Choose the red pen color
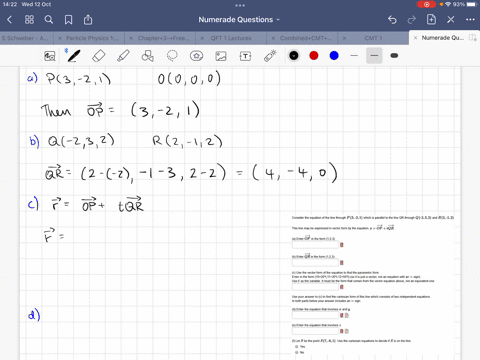 coord(314,56)
